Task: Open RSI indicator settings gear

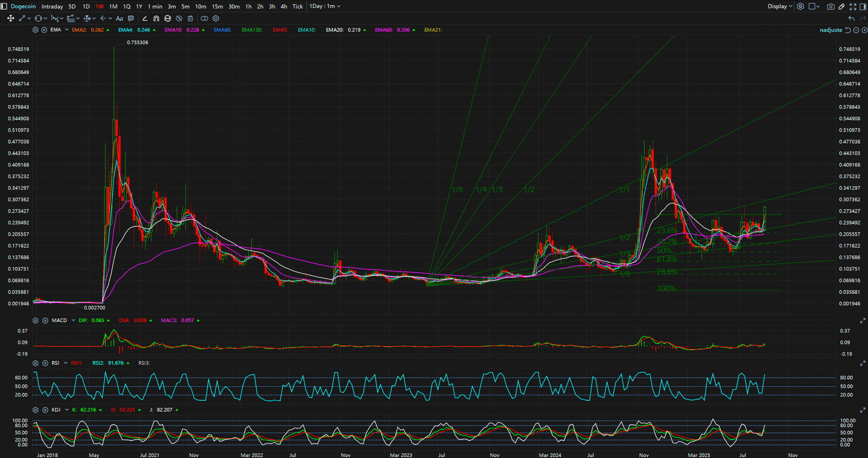Action: click(x=35, y=363)
